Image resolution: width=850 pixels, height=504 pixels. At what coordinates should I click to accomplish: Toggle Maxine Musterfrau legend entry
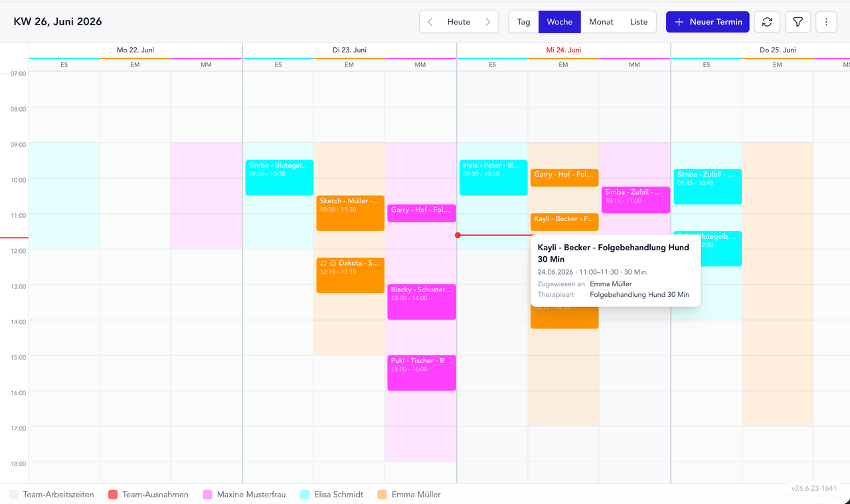pos(244,495)
